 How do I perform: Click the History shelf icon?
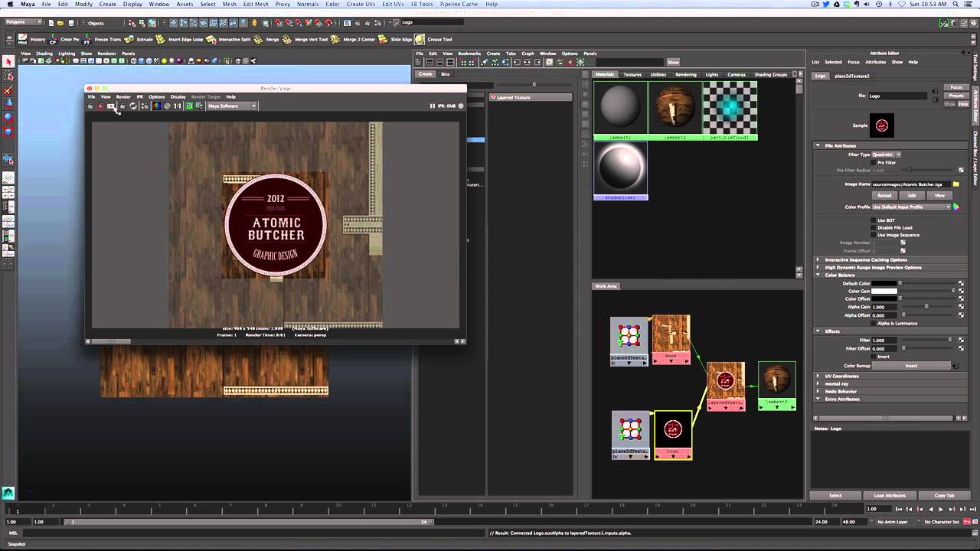pos(23,39)
